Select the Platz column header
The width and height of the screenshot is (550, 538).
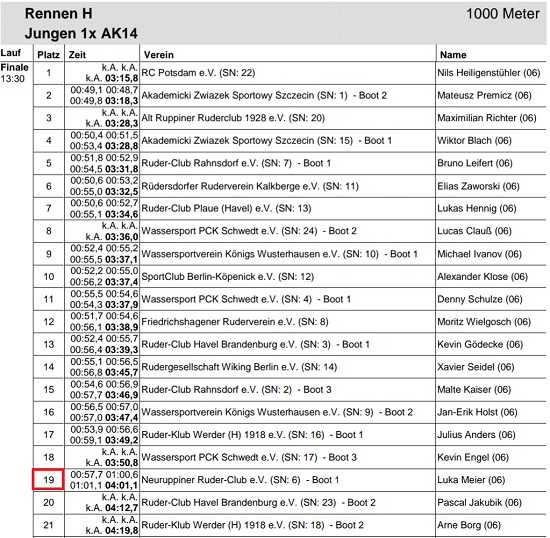48,55
